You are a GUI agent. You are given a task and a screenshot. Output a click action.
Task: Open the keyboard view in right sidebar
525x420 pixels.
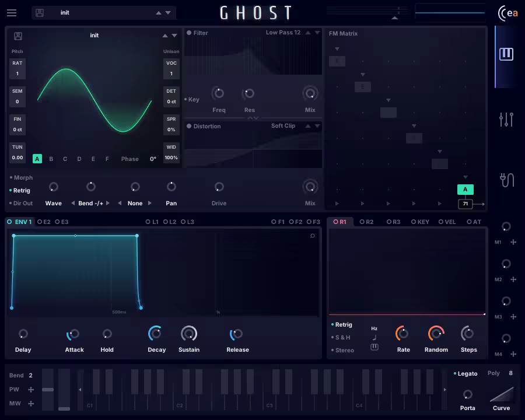(506, 54)
